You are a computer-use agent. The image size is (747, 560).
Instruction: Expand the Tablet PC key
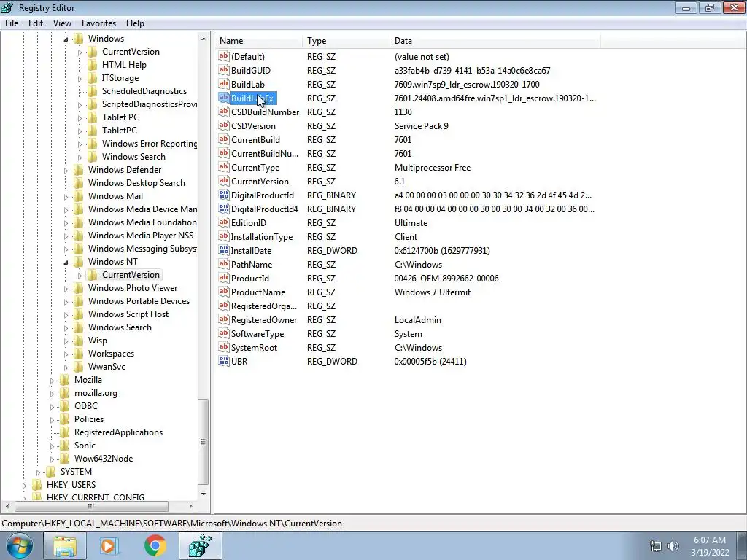(80, 117)
